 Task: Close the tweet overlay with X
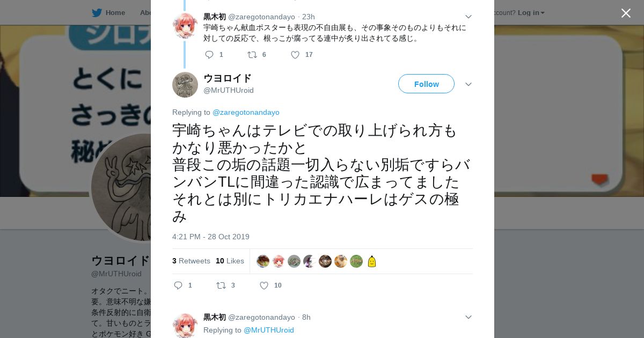click(626, 13)
